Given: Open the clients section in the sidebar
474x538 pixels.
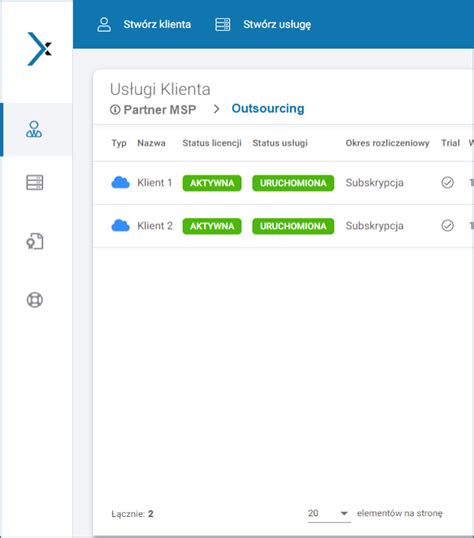Looking at the screenshot, I should (x=34, y=129).
